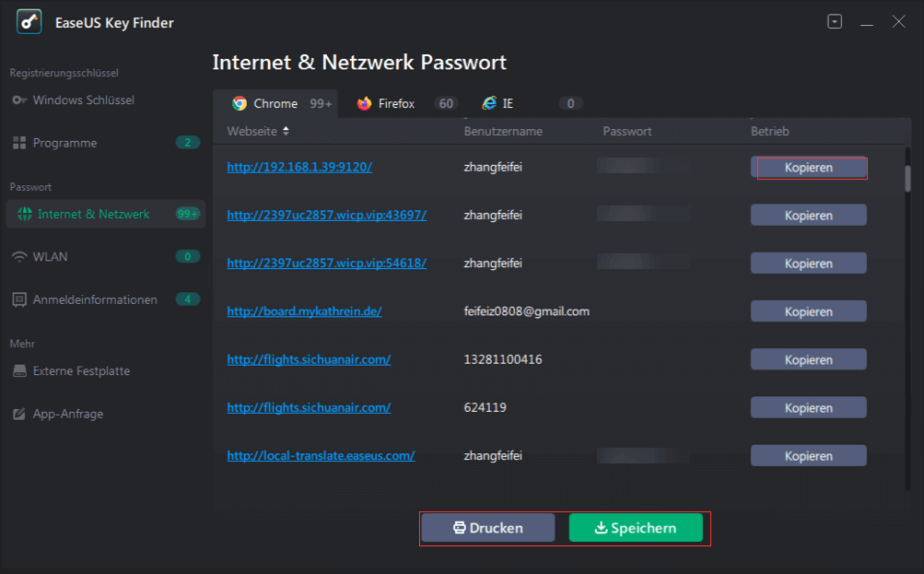Click the WLAN count badge 0
Viewport: 924px width, 574px height.
(188, 256)
